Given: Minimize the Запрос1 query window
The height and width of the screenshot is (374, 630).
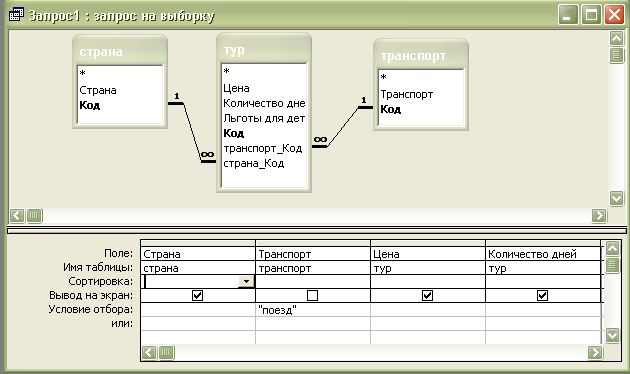Looking at the screenshot, I should 568,15.
